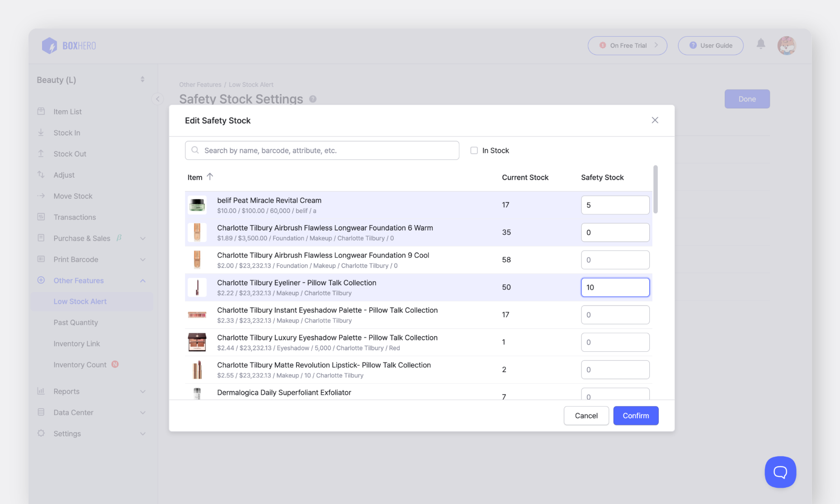
Task: Open Inventory Count in the sidebar
Action: coord(80,365)
